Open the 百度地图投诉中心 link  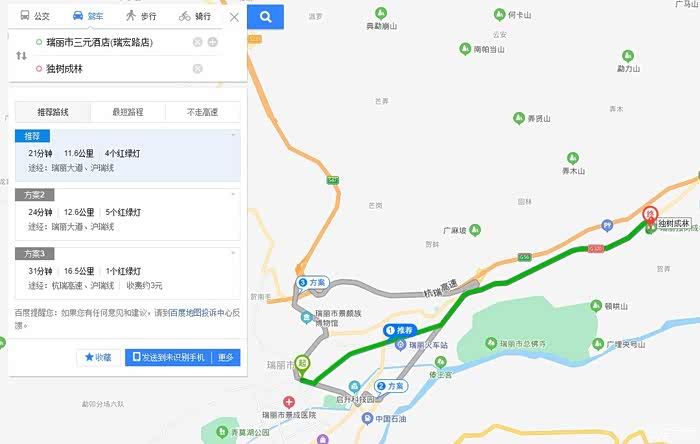click(x=198, y=313)
